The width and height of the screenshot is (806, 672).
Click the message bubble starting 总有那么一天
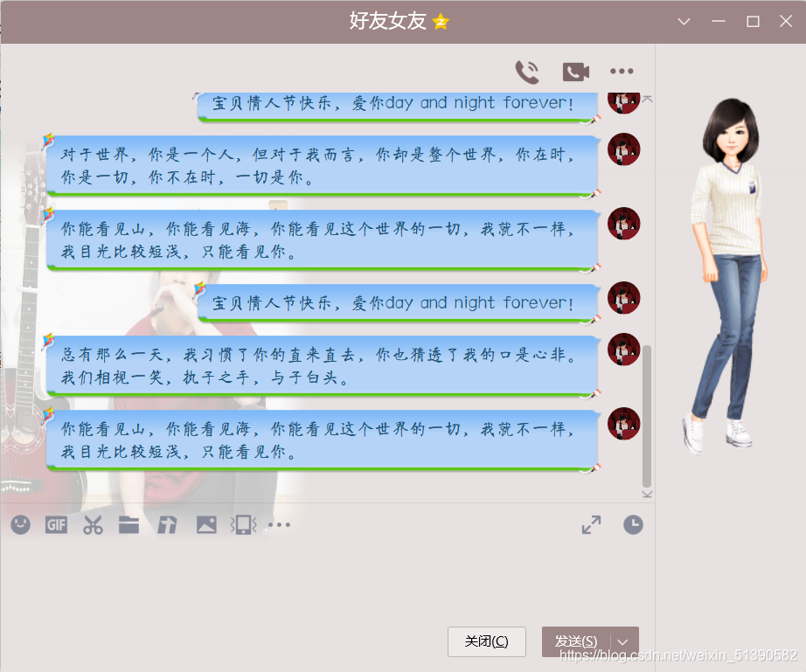[x=323, y=366]
